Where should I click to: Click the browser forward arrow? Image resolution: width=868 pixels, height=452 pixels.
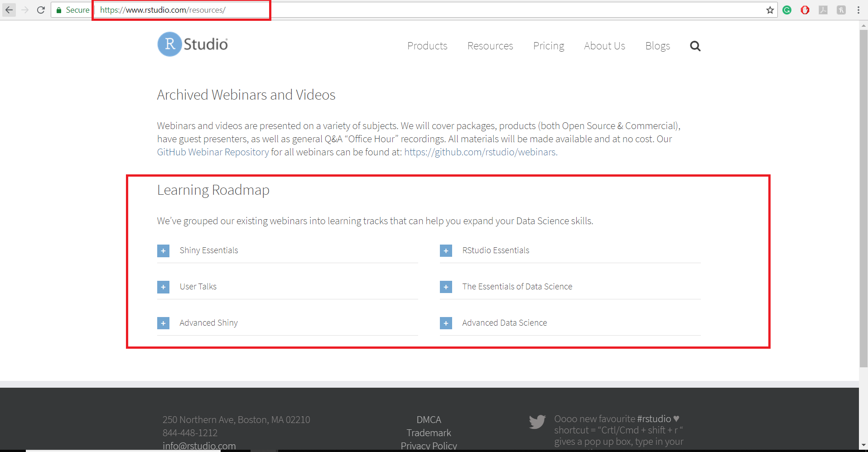coord(25,10)
